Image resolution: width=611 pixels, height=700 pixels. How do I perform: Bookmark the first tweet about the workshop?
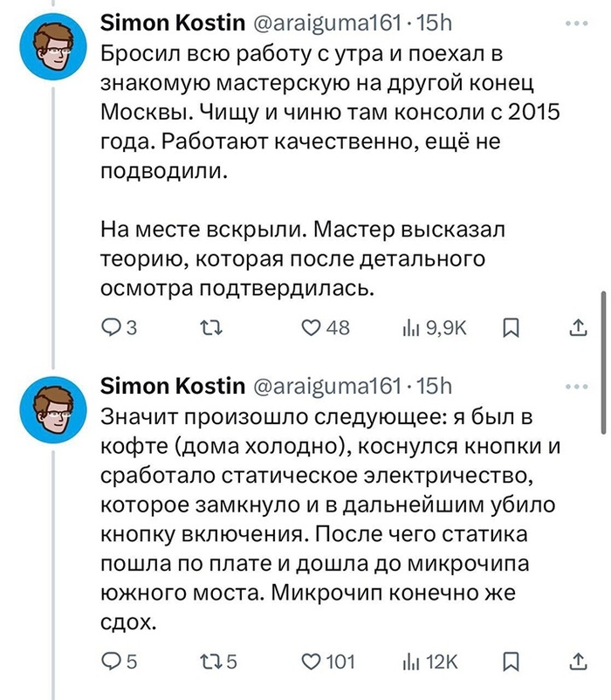pyautogui.click(x=512, y=327)
